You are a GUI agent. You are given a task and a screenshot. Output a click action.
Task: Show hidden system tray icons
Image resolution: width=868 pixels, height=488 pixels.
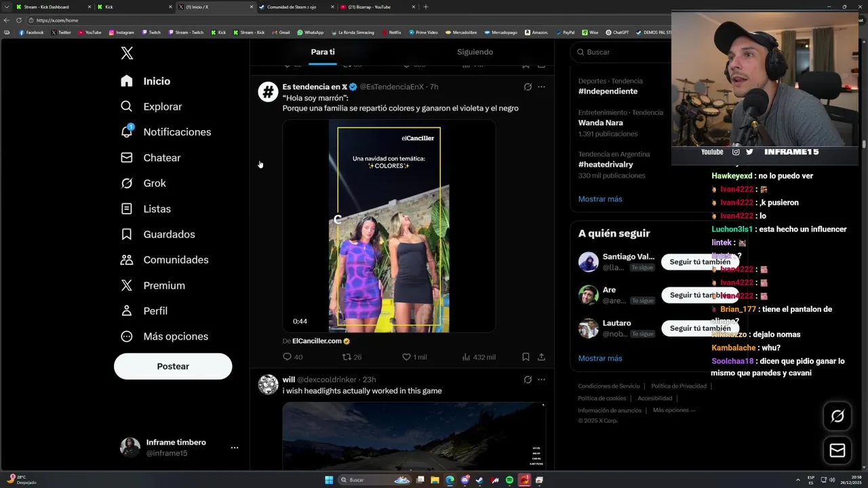pyautogui.click(x=797, y=479)
